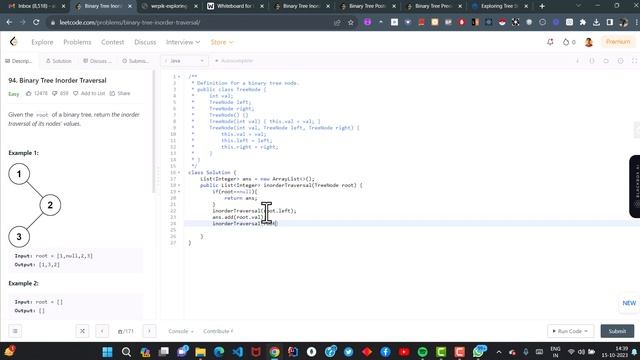Click the LeetCode logo icon

13,42
